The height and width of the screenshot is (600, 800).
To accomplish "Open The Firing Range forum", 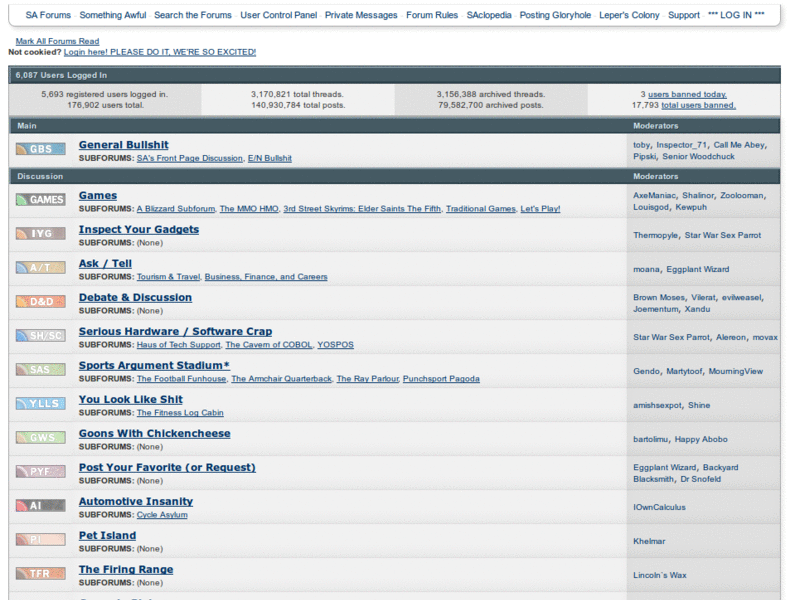I will 126,569.
